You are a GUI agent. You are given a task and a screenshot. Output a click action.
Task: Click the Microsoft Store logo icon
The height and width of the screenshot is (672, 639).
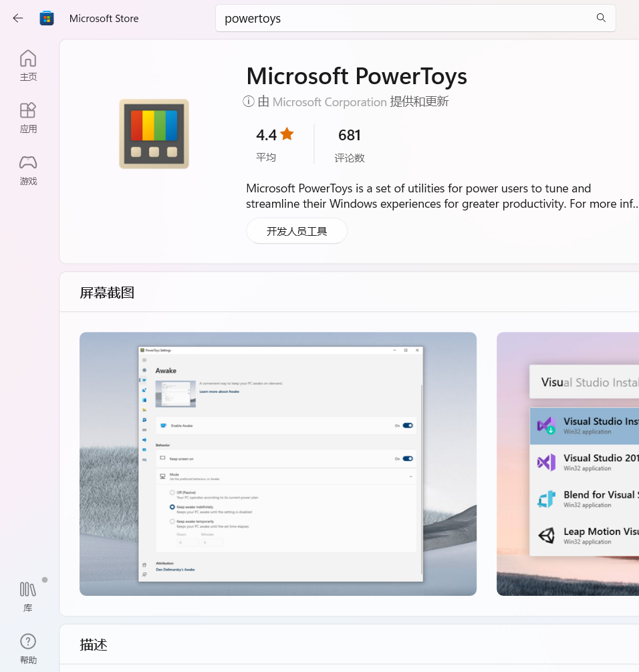[x=47, y=18]
